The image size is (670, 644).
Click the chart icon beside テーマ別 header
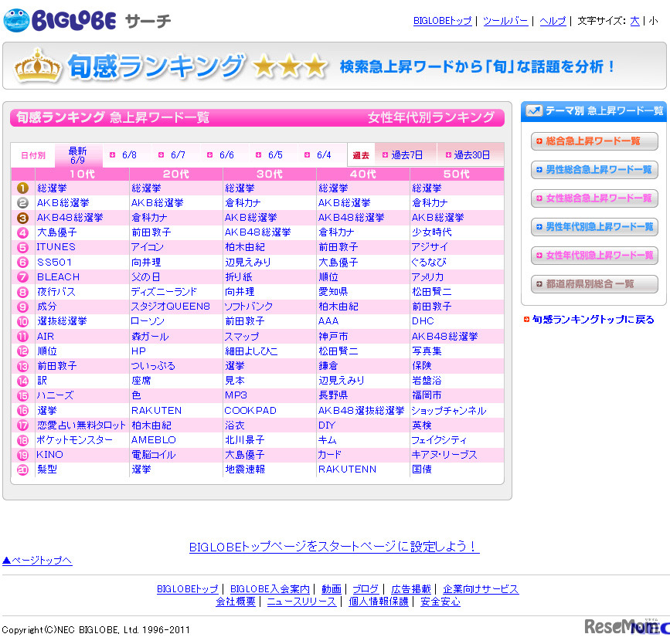point(533,111)
